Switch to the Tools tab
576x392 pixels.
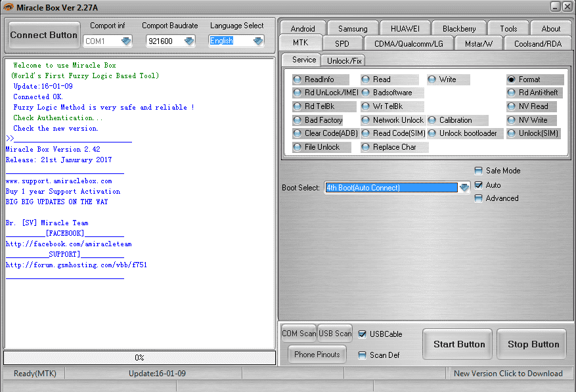pyautogui.click(x=508, y=28)
